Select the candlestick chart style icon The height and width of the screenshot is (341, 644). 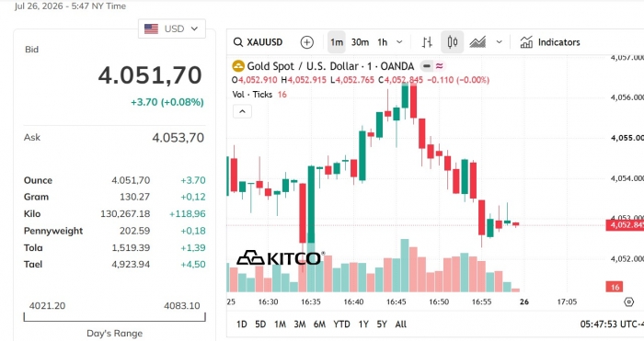[x=453, y=42]
